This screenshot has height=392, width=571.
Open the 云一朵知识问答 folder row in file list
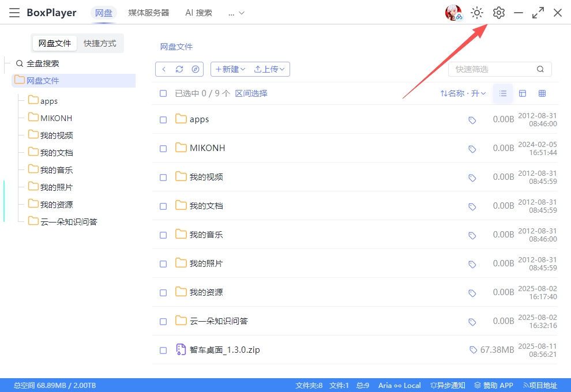click(x=354, y=321)
